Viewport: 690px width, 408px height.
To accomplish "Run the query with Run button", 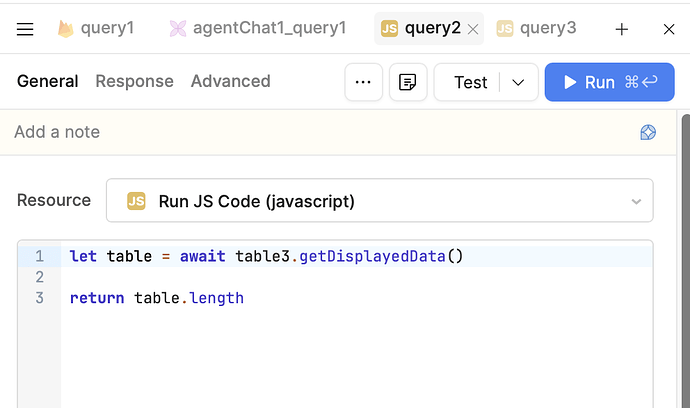I will pyautogui.click(x=609, y=82).
